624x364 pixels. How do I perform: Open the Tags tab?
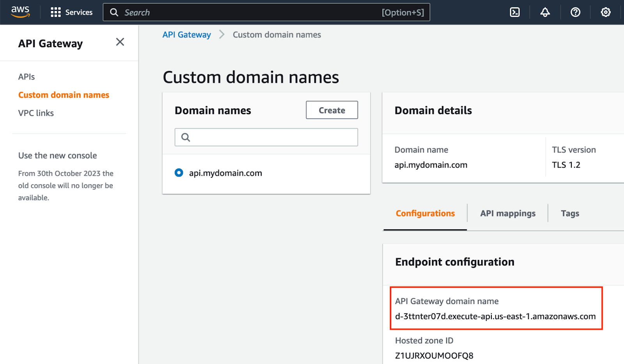[x=570, y=214]
